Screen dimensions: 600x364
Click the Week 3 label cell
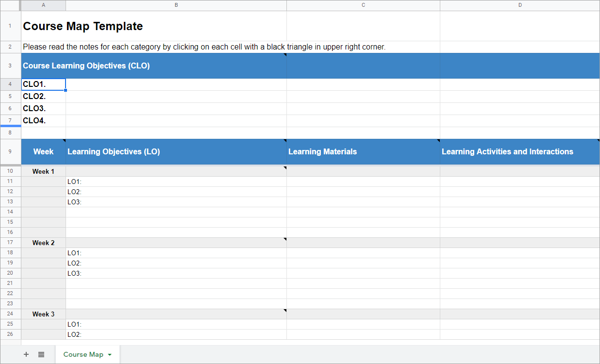coord(44,314)
